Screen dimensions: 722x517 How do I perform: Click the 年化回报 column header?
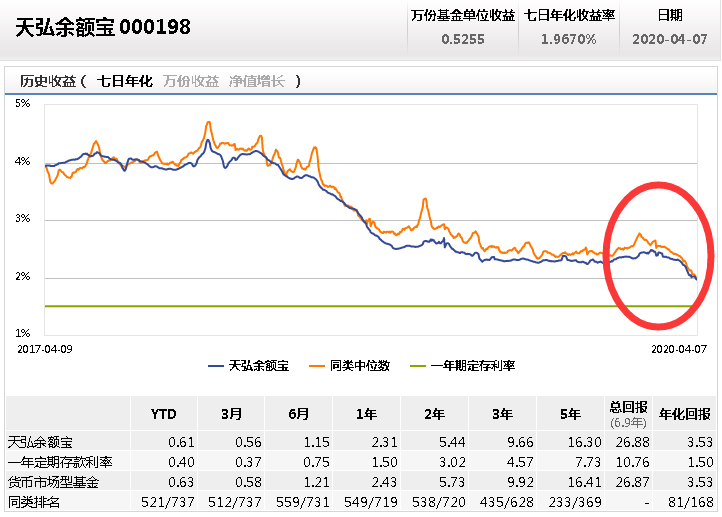click(685, 414)
